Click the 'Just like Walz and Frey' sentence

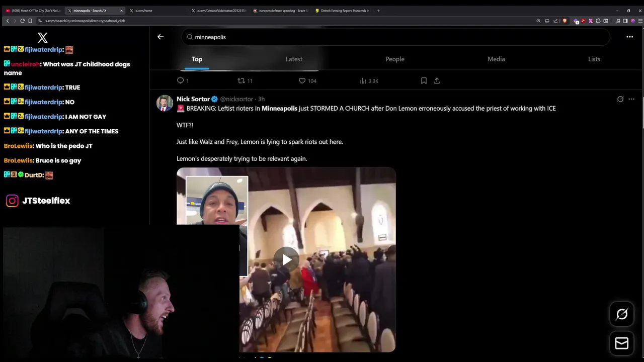260,142
